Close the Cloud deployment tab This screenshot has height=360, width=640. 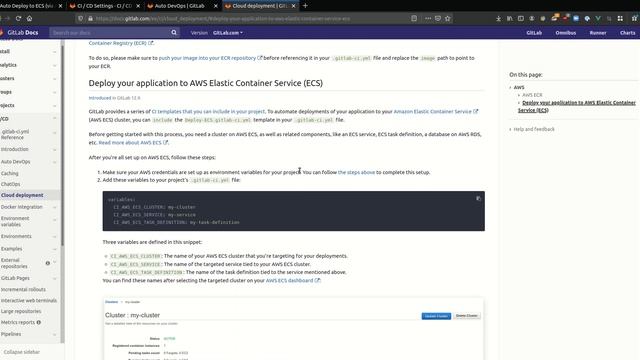293,6
